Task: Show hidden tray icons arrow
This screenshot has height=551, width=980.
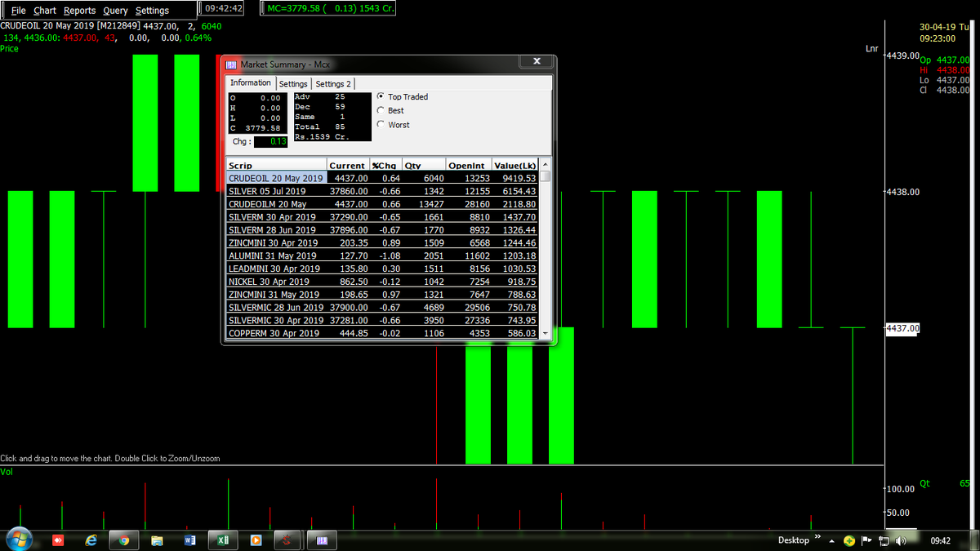Action: tap(832, 540)
